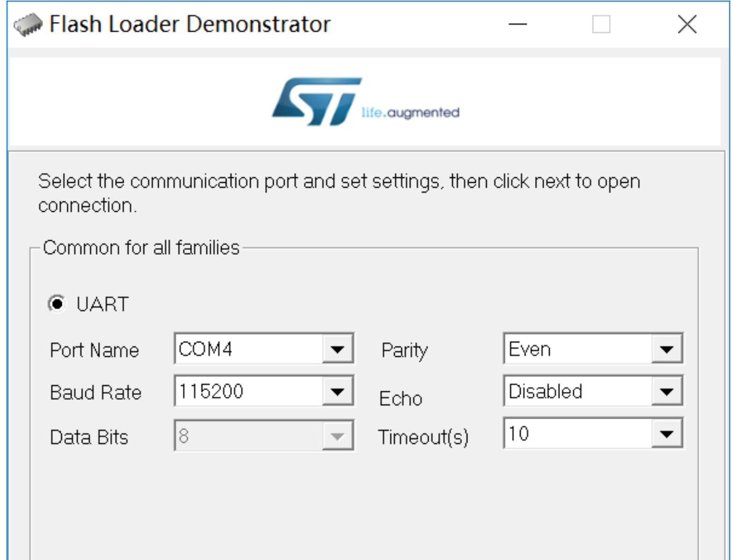
Task: Click the Port Name label
Action: (x=95, y=350)
